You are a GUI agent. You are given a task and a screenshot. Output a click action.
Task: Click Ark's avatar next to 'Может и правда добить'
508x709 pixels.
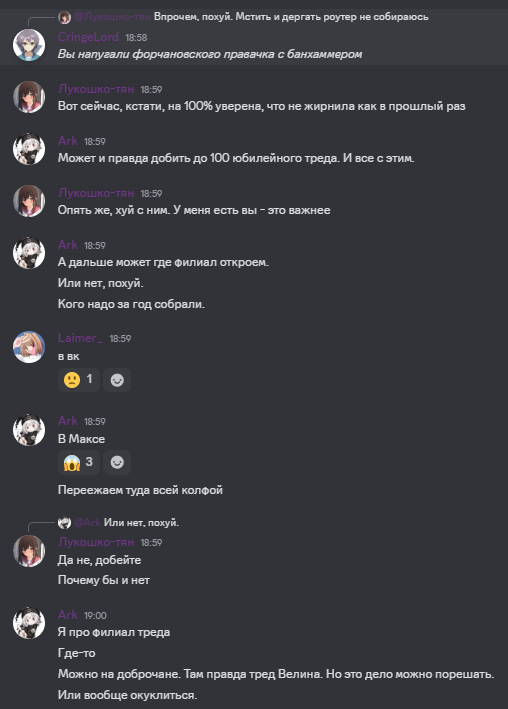pyautogui.click(x=29, y=149)
